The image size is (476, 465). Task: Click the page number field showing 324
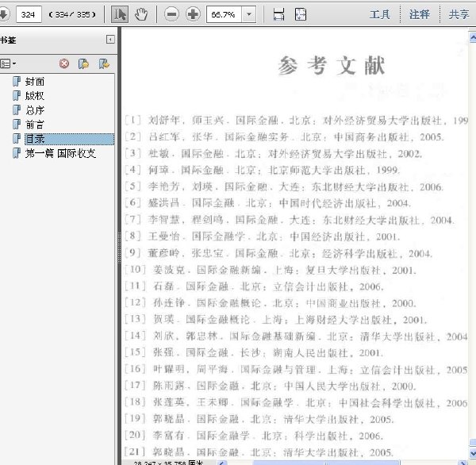(29, 14)
